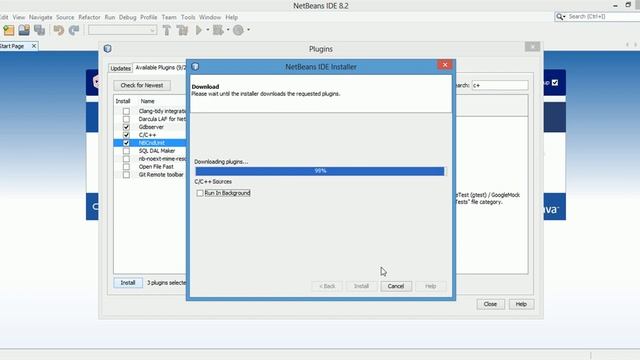The image size is (640, 360).
Task: Click the IDE quick Search (Ctrl+I) field
Action: click(603, 17)
